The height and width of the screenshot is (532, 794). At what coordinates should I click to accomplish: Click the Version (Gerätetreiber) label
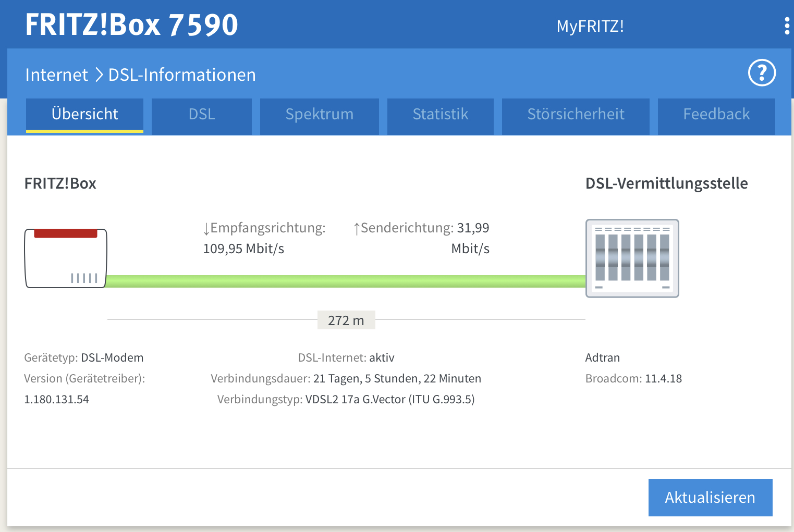click(84, 379)
